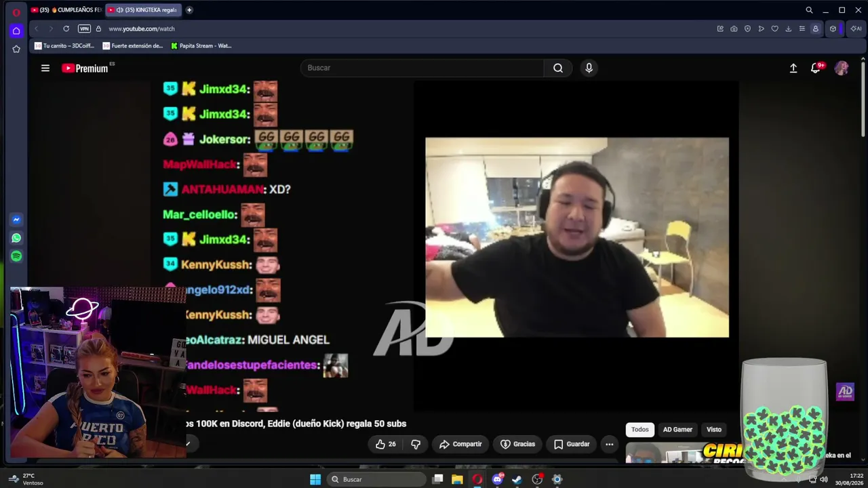Open Opera ad blocker shield icon
The height and width of the screenshot is (488, 868).
747,28
